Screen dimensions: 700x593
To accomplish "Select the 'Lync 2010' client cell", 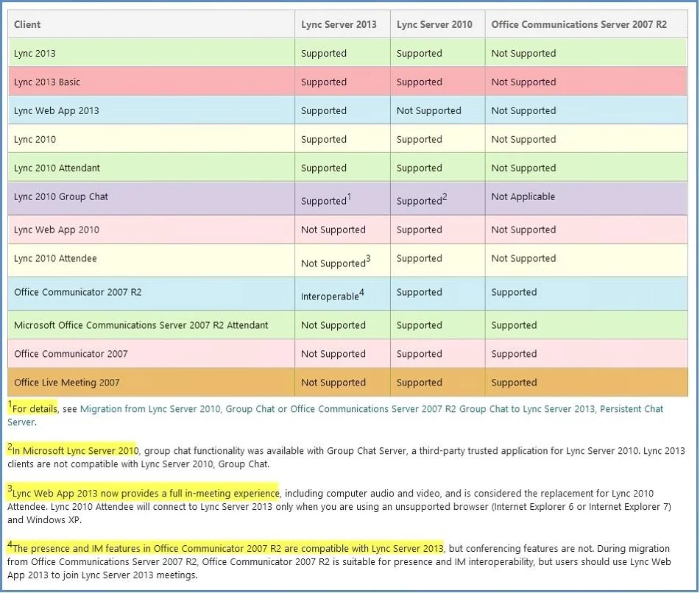I will tap(151, 139).
